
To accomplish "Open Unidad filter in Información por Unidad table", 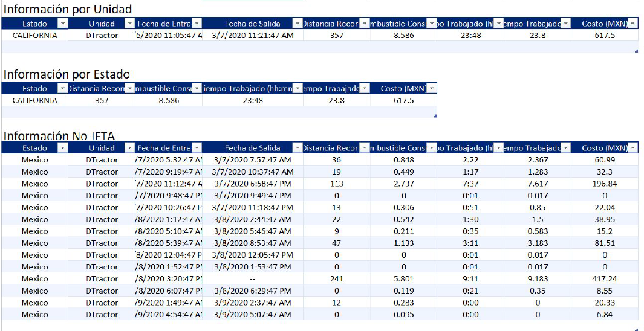I will (x=129, y=24).
